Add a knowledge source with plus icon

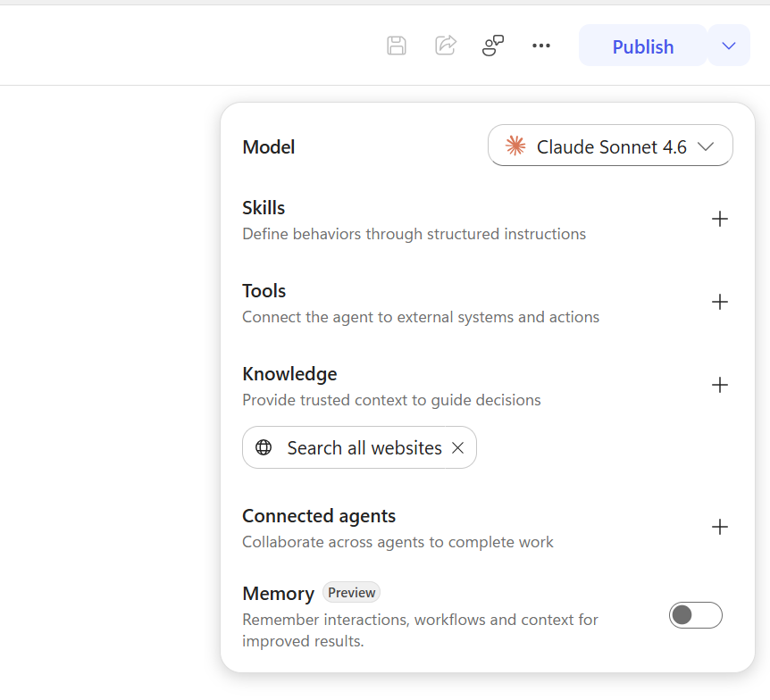click(719, 384)
